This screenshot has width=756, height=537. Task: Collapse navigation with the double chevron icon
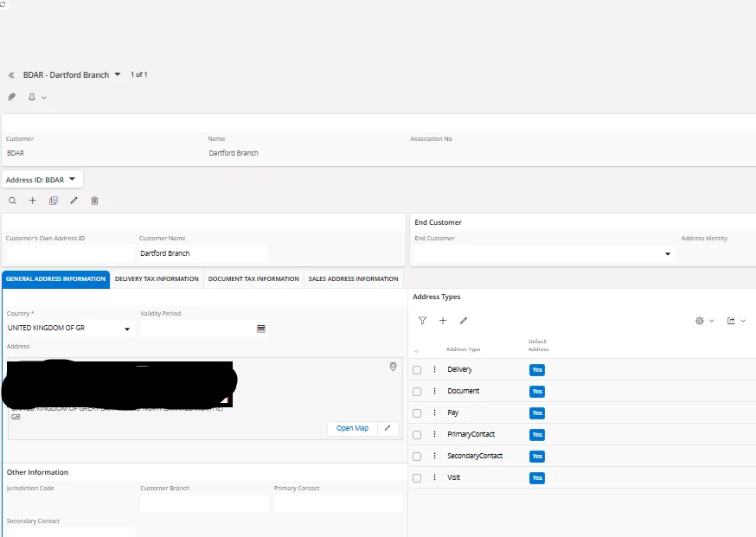11,75
